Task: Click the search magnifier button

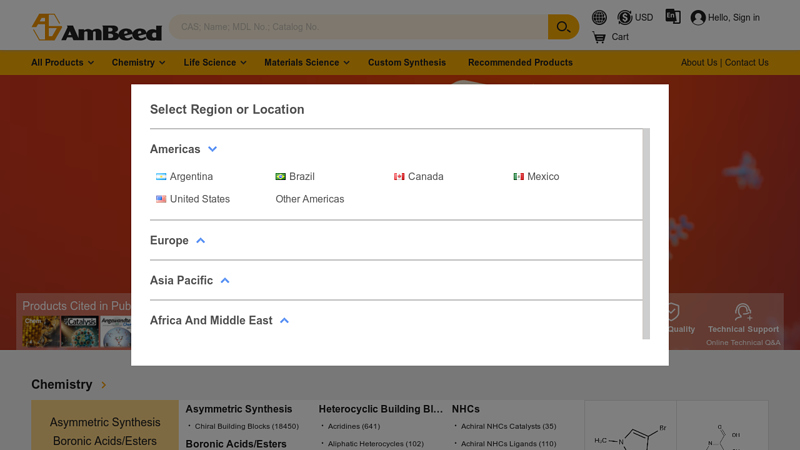Action: (x=563, y=27)
